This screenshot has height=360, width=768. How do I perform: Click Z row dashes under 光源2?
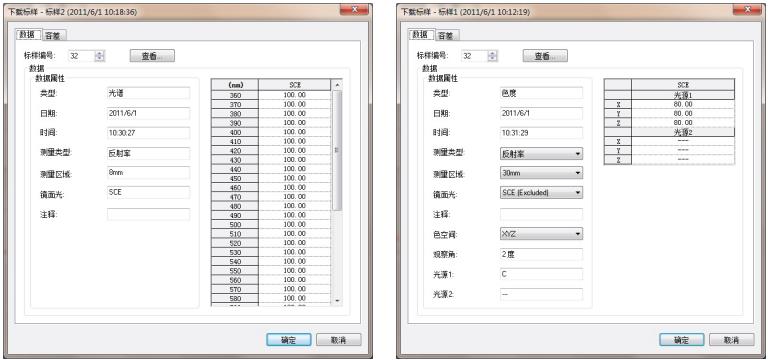click(683, 160)
